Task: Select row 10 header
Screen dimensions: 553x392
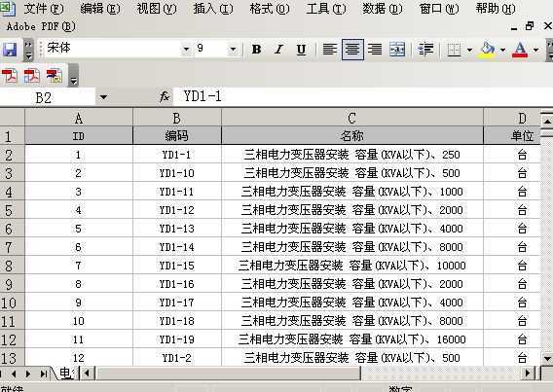Action: pos(12,303)
